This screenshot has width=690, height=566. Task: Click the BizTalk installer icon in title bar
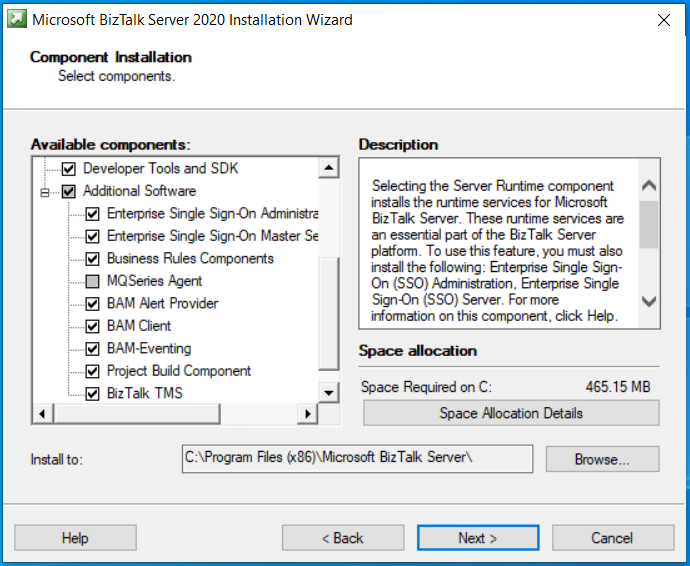click(x=17, y=19)
